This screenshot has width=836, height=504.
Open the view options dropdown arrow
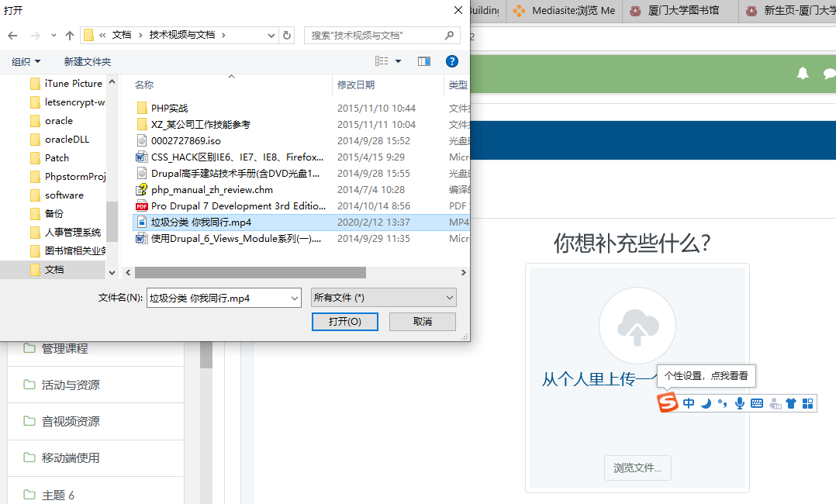[x=399, y=61]
